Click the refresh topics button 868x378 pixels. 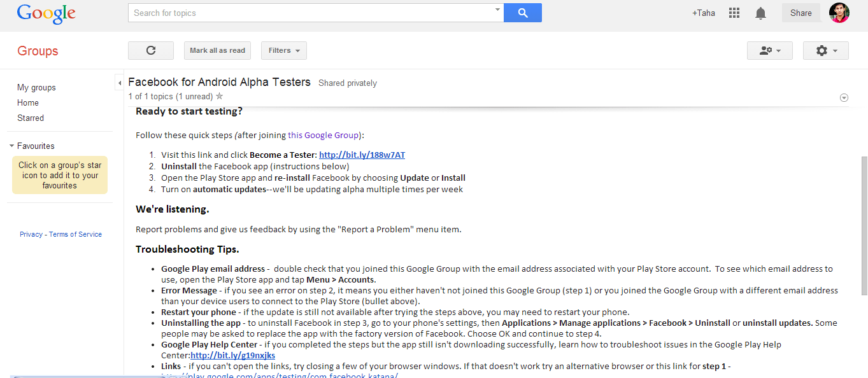[x=151, y=51]
